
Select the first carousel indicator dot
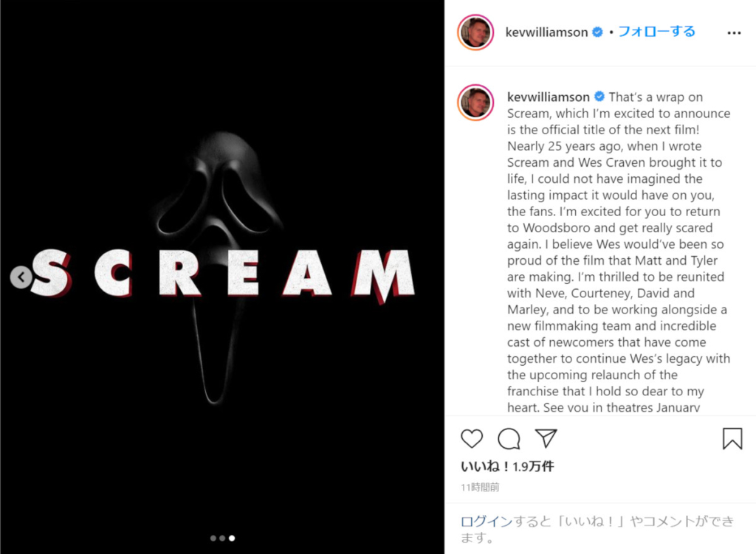(213, 538)
